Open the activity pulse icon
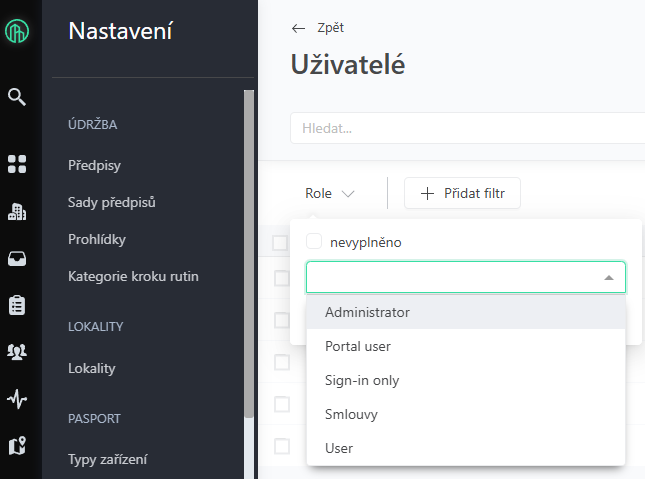This screenshot has width=645, height=479. (x=17, y=399)
